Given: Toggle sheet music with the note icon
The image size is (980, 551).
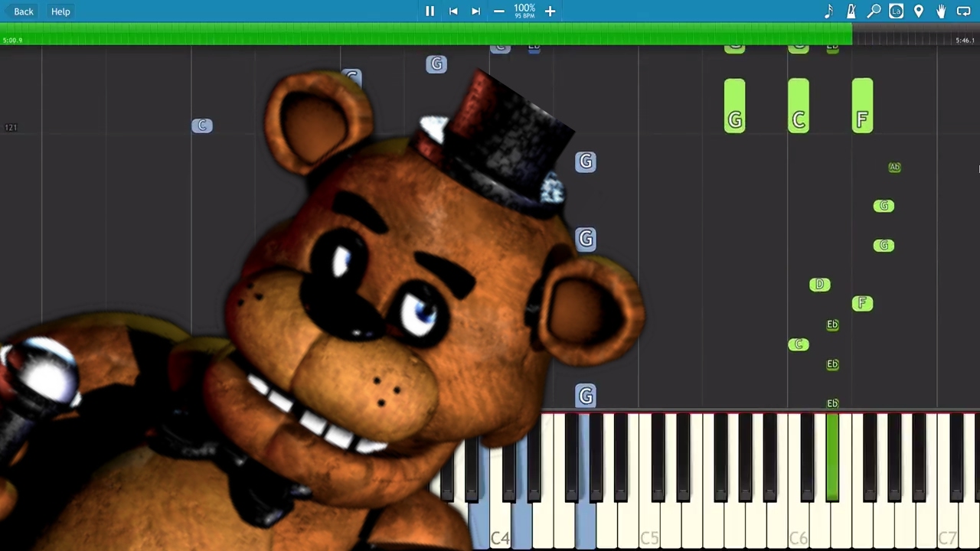Looking at the screenshot, I should pos(828,11).
